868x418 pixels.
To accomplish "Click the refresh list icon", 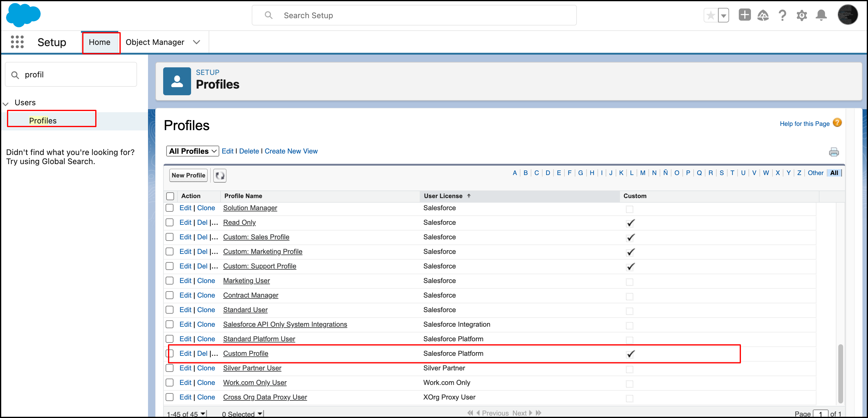I will [x=220, y=176].
